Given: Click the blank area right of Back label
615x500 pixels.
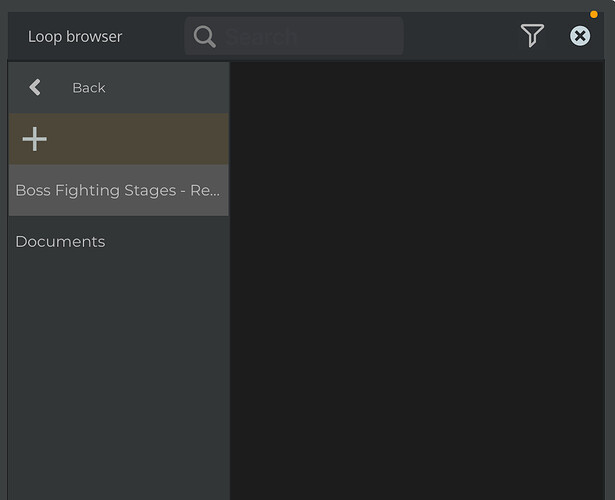Looking at the screenshot, I should pos(165,88).
